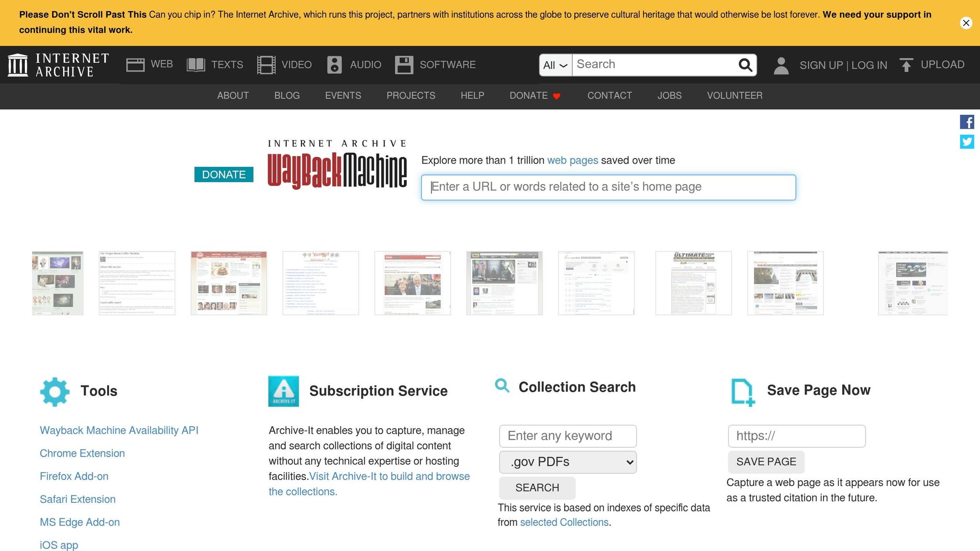The height and width of the screenshot is (551, 980).
Task: Follow the Visit Archive-It link
Action: tap(369, 484)
